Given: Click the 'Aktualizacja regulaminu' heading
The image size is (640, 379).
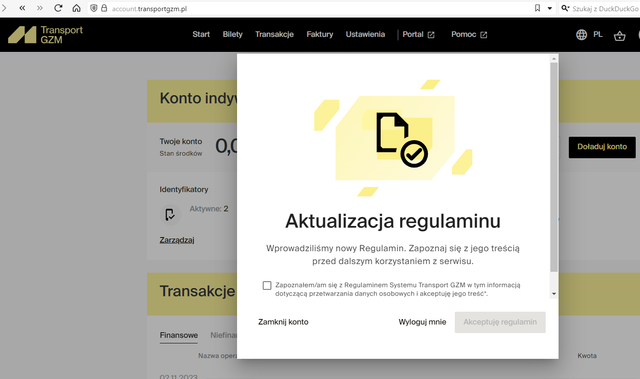Looking at the screenshot, I should point(393,222).
